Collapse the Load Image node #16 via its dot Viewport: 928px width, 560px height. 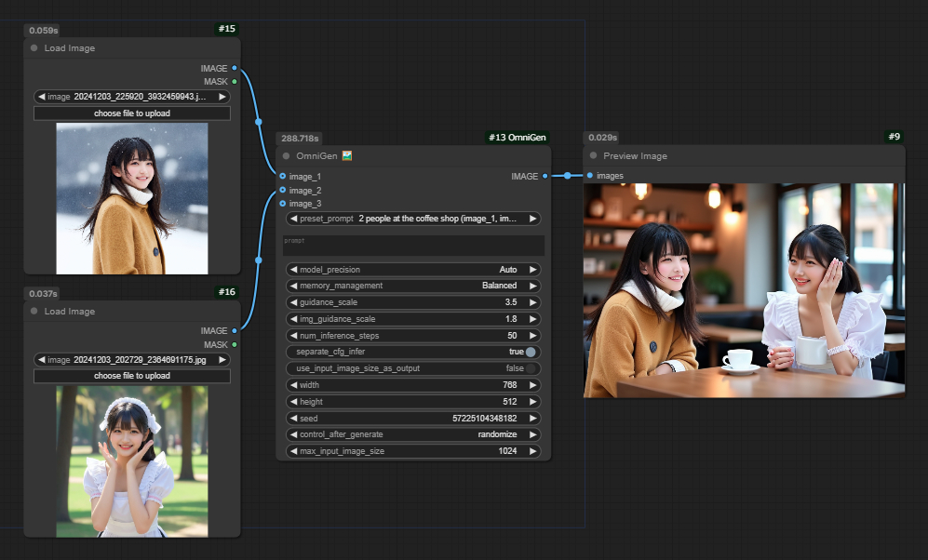point(34,311)
